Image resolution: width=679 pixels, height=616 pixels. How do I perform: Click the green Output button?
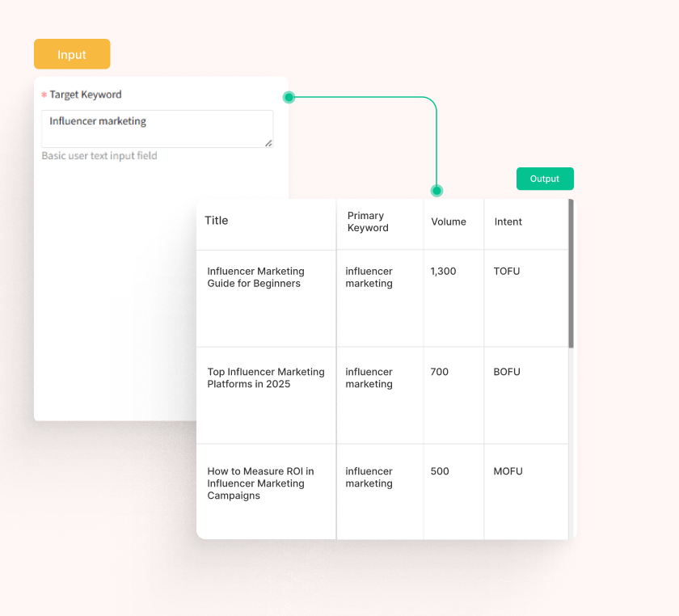[x=545, y=179]
